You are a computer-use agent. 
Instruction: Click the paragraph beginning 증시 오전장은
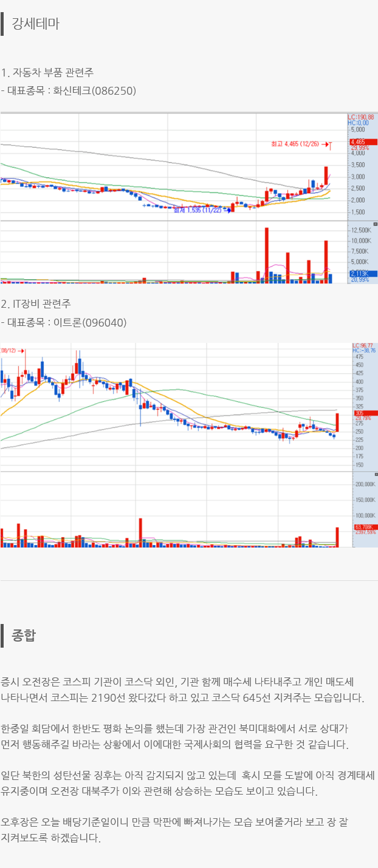click(x=182, y=689)
